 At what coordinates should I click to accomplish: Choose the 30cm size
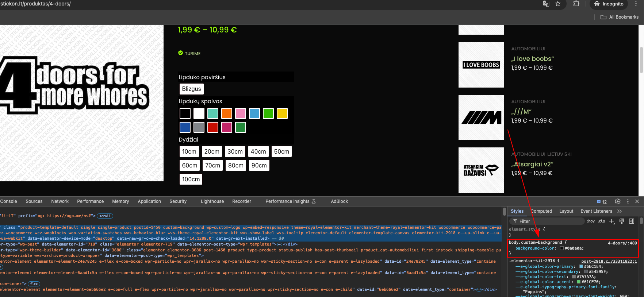pyautogui.click(x=235, y=151)
